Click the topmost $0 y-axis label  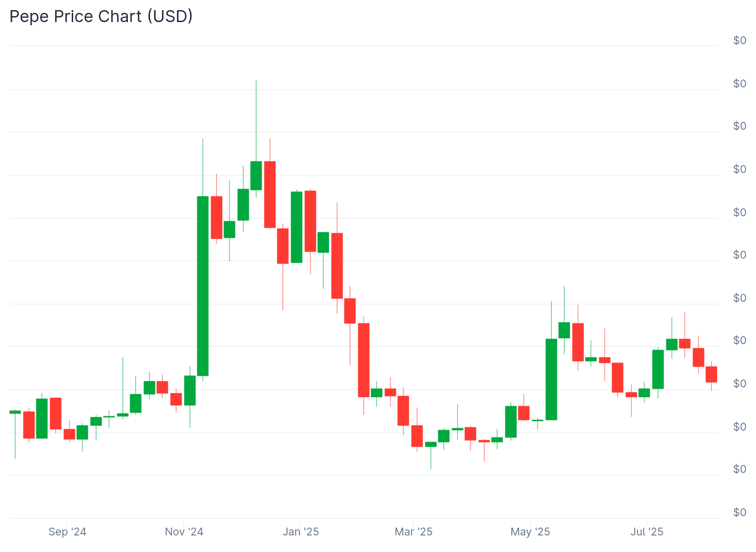click(x=739, y=40)
